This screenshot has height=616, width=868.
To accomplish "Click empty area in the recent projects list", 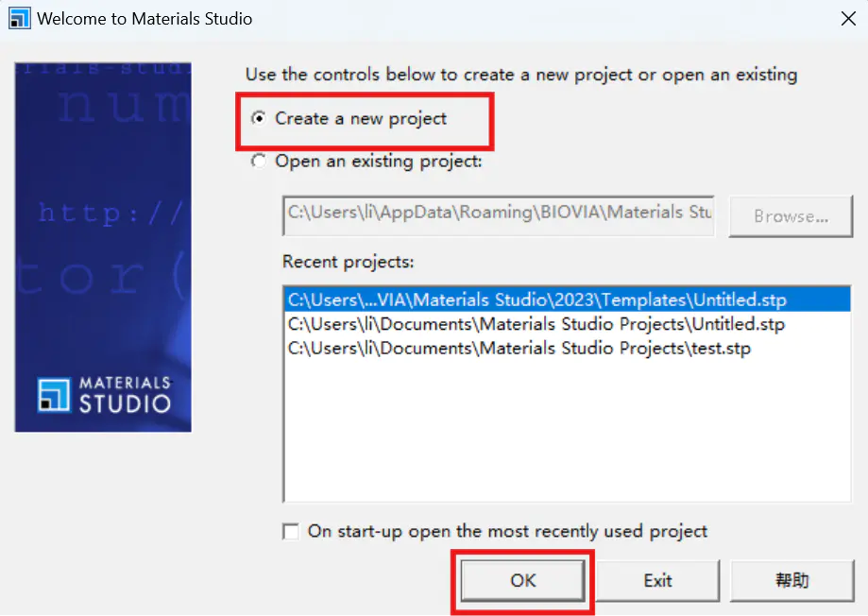I will [567, 432].
